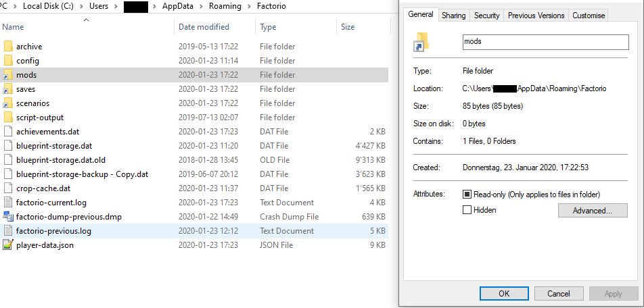Screen dimensions: 644x308
Task: Click the config folder icon
Action: [8, 61]
